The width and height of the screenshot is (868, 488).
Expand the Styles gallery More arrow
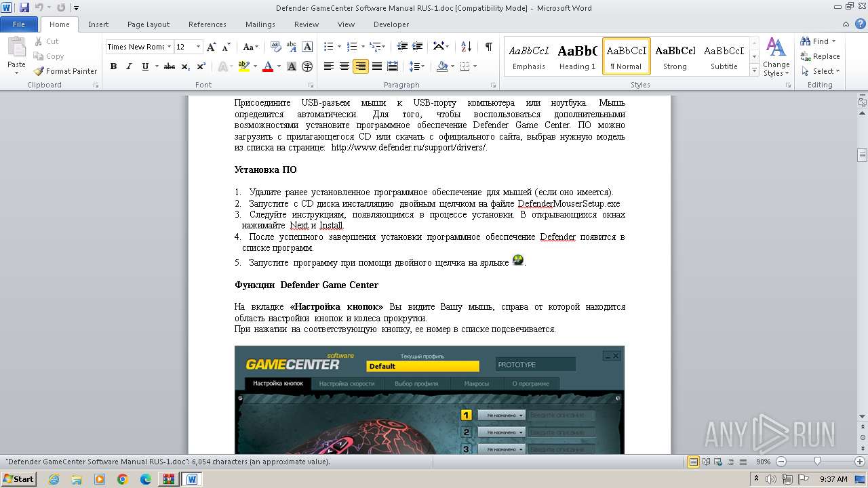pos(754,70)
